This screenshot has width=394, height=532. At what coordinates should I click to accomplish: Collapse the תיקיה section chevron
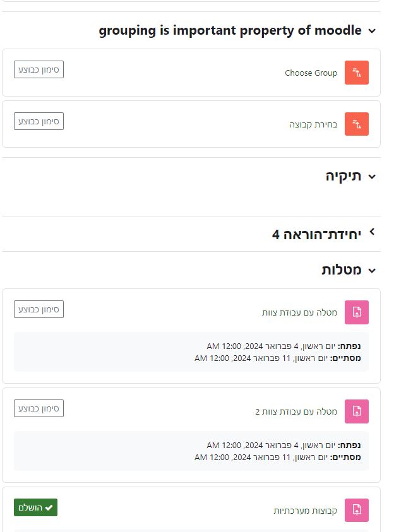pos(372,177)
